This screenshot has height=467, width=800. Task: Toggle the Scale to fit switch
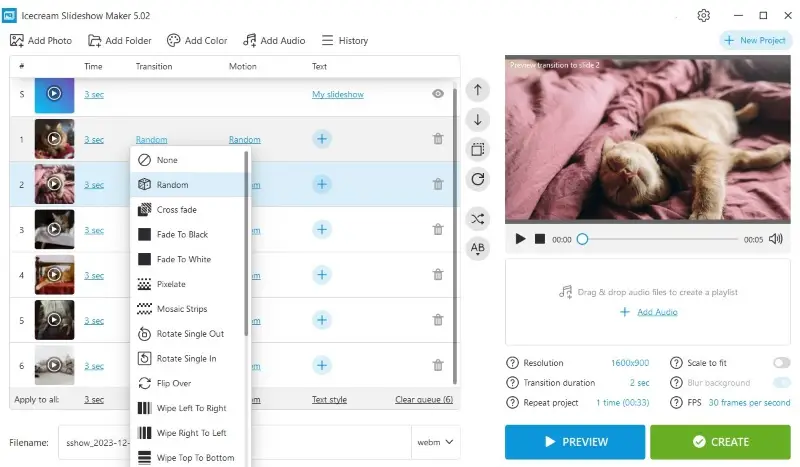click(x=781, y=363)
